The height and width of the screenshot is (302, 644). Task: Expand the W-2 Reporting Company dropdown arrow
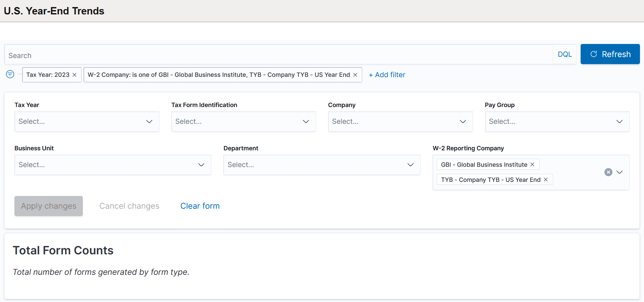620,172
